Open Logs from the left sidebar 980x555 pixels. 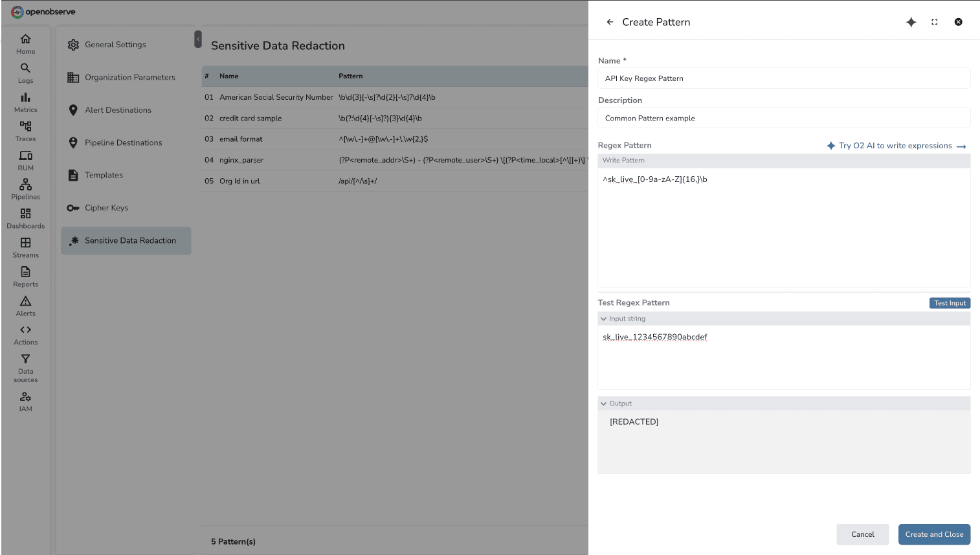[25, 73]
